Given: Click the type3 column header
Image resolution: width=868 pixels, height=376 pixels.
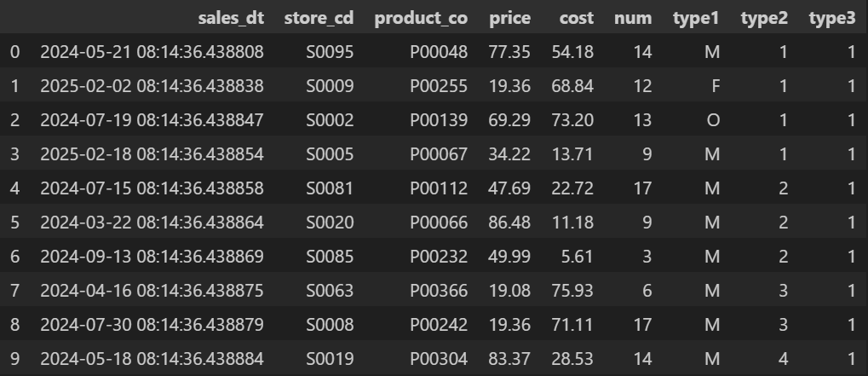Looking at the screenshot, I should click(832, 18).
